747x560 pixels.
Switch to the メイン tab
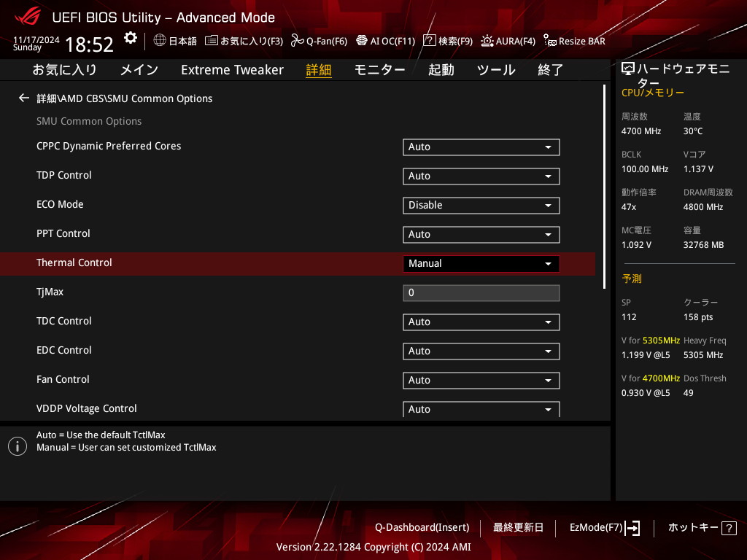point(139,70)
